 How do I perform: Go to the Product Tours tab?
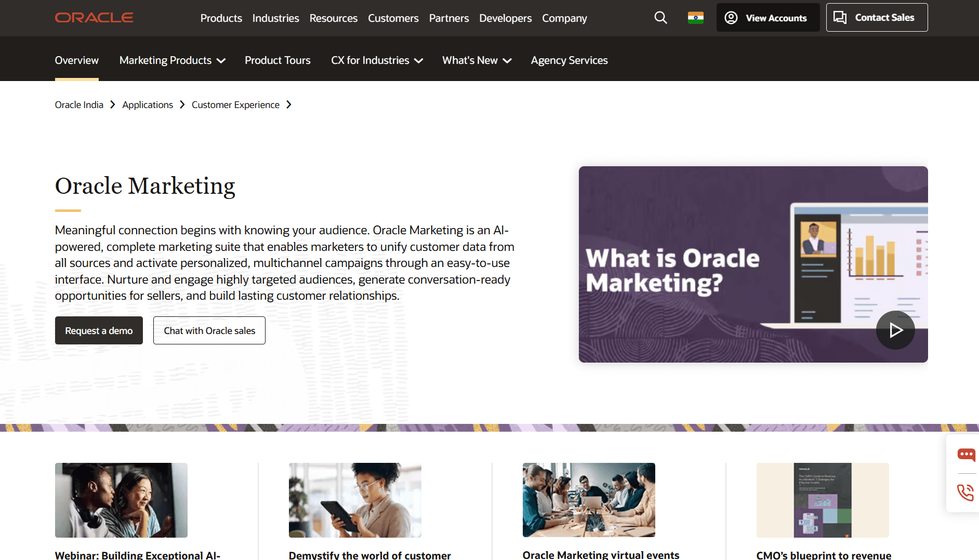click(x=277, y=60)
